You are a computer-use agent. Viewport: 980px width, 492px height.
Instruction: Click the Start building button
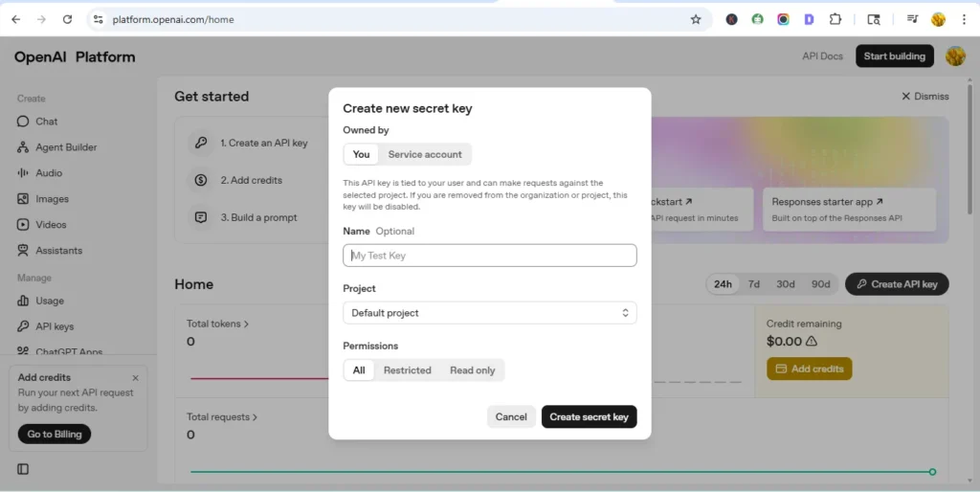coord(895,56)
